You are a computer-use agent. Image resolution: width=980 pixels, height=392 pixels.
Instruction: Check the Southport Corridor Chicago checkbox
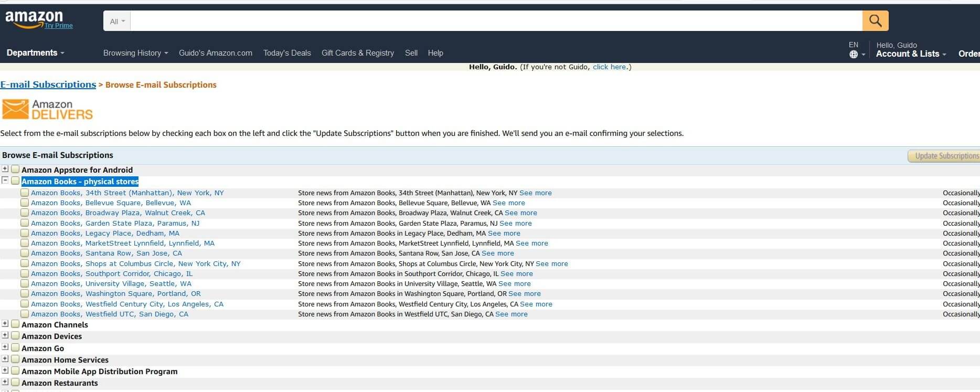coord(25,273)
